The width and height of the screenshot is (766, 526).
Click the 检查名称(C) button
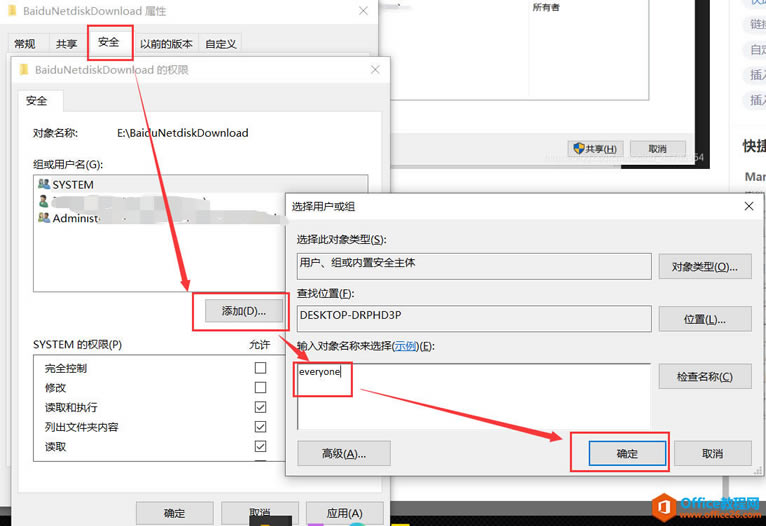pos(704,377)
